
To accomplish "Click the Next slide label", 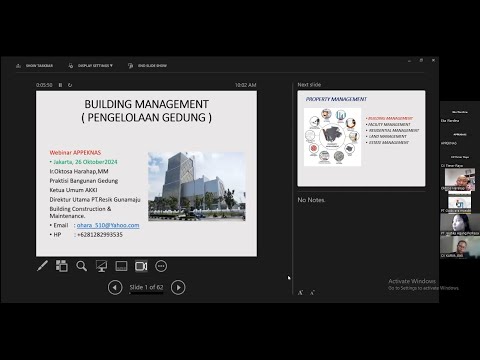I will (x=309, y=85).
